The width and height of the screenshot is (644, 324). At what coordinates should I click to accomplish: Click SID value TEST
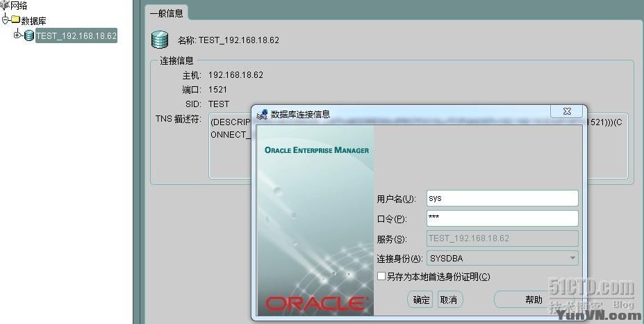pos(219,104)
